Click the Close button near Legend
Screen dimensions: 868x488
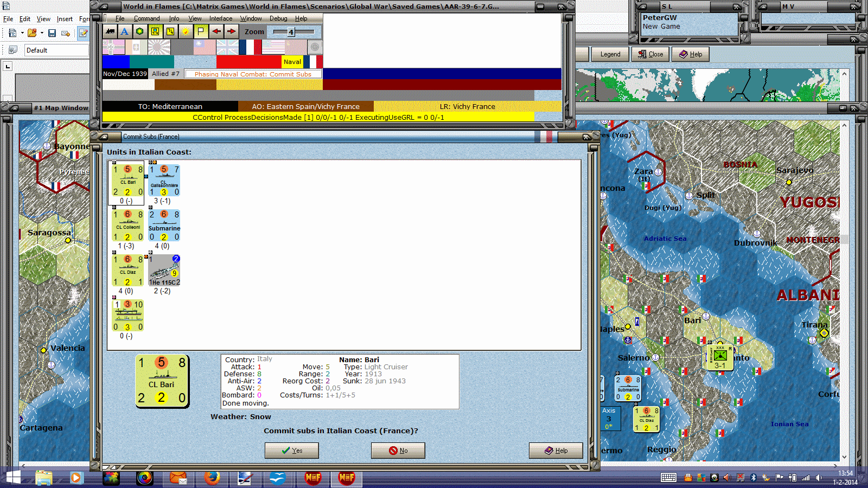pos(650,54)
